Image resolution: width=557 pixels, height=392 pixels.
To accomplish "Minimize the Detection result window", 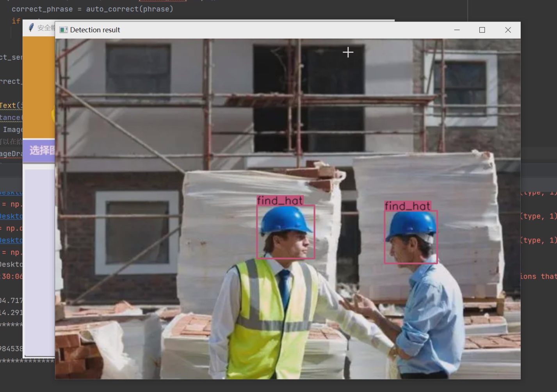I will point(457,30).
